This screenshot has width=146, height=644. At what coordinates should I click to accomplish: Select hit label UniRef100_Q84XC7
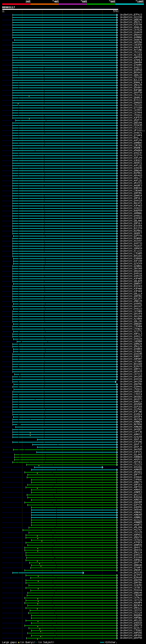click(x=131, y=548)
